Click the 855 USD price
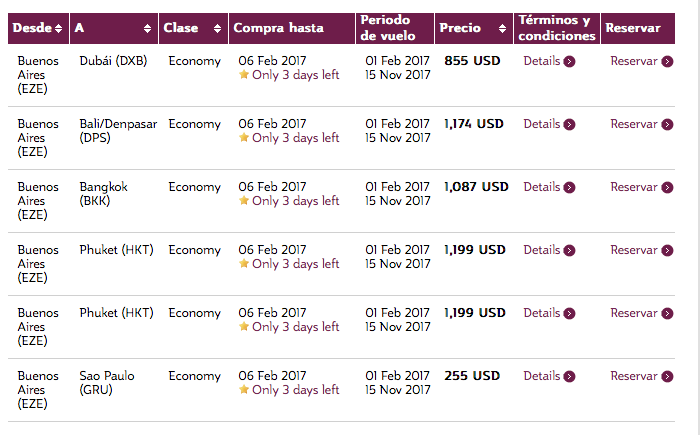This screenshot has width=700, height=435. (472, 61)
